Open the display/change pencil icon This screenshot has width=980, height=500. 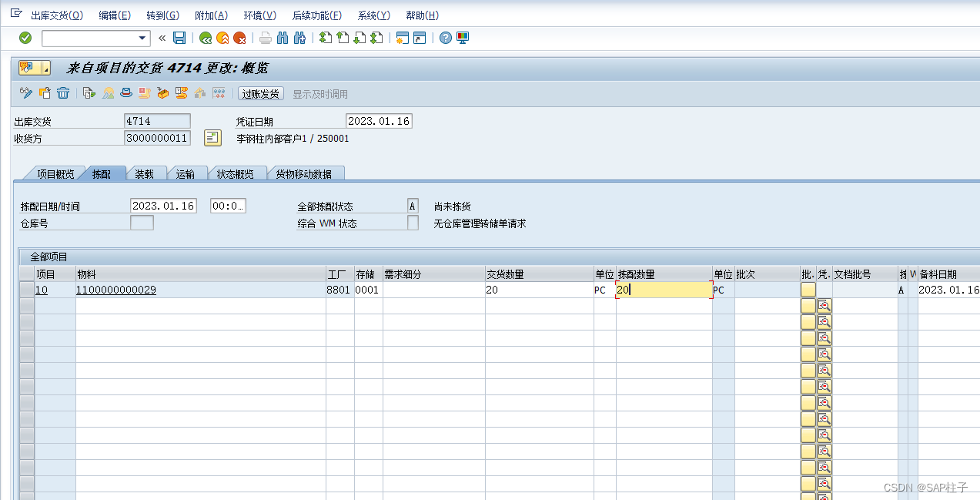coord(27,92)
